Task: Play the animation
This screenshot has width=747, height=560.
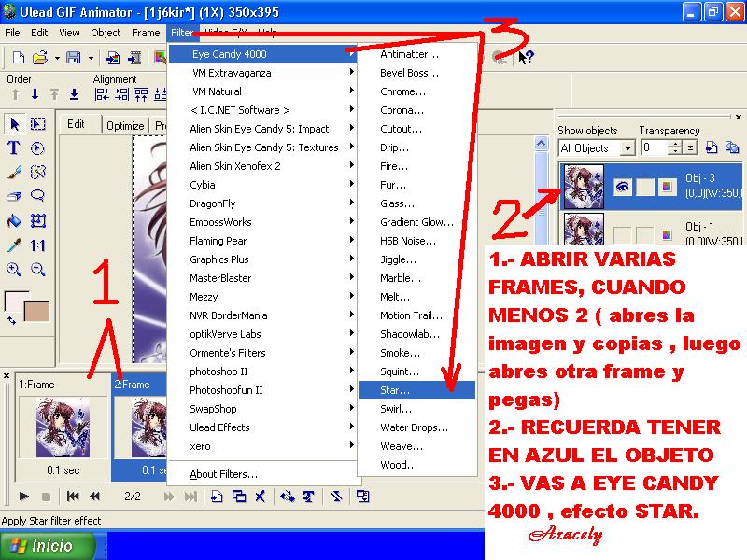Action: (24, 497)
